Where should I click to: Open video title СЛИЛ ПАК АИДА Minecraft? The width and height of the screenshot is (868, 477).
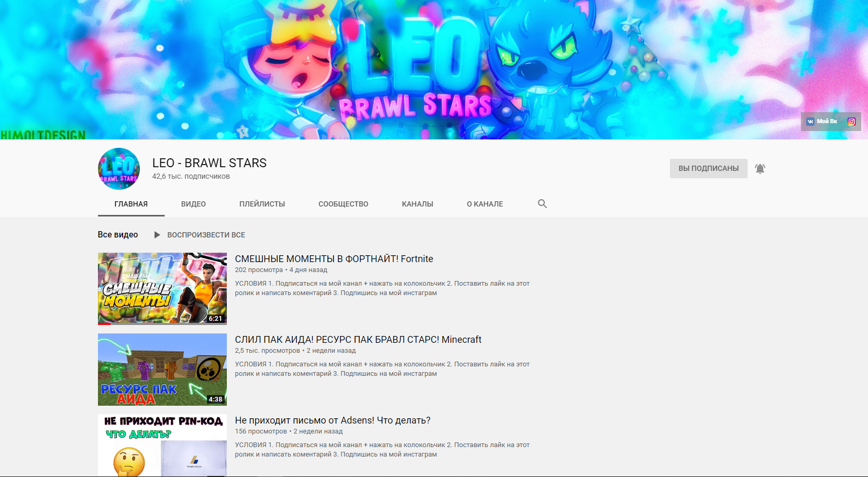tap(358, 340)
